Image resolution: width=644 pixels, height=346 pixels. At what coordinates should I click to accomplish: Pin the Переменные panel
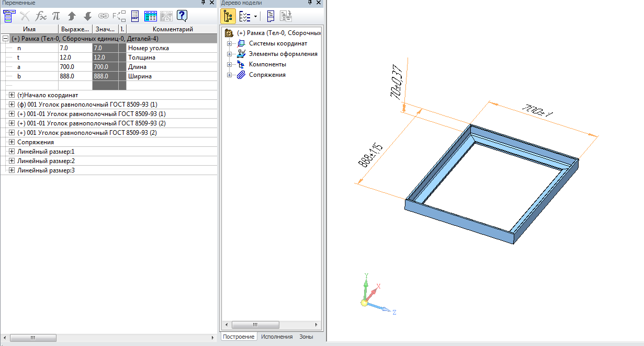click(204, 3)
